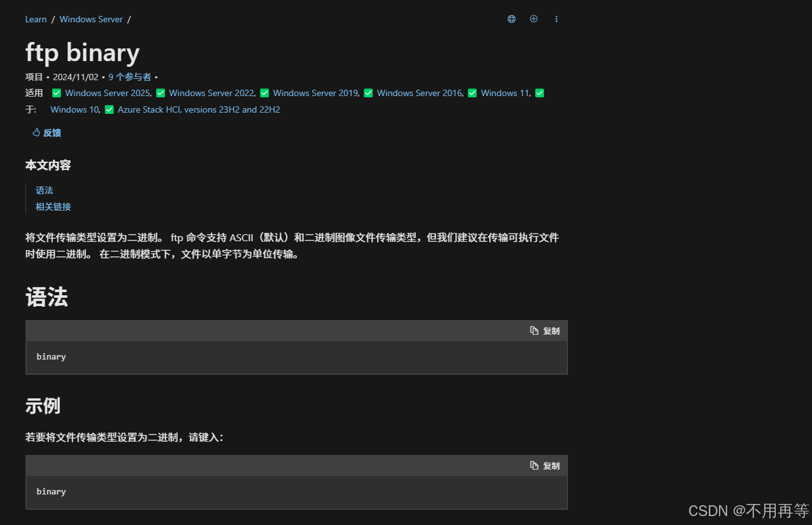The height and width of the screenshot is (525, 812).
Task: Open the Windows Server breadcrumb link
Action: click(x=91, y=19)
